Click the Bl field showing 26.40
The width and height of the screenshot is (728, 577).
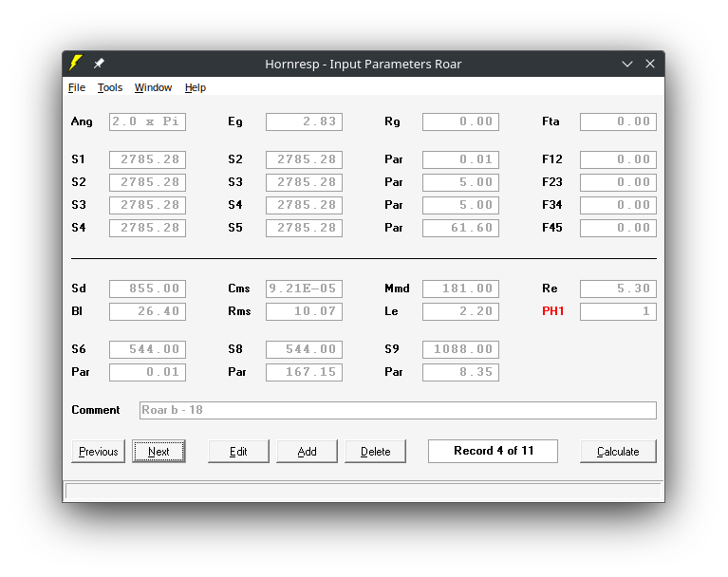click(148, 311)
